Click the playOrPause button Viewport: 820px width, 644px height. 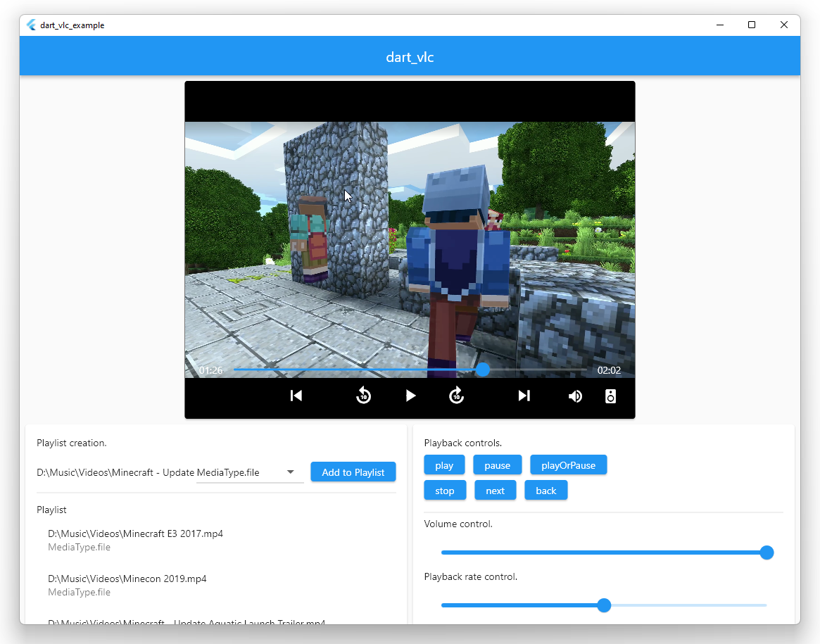(x=569, y=465)
